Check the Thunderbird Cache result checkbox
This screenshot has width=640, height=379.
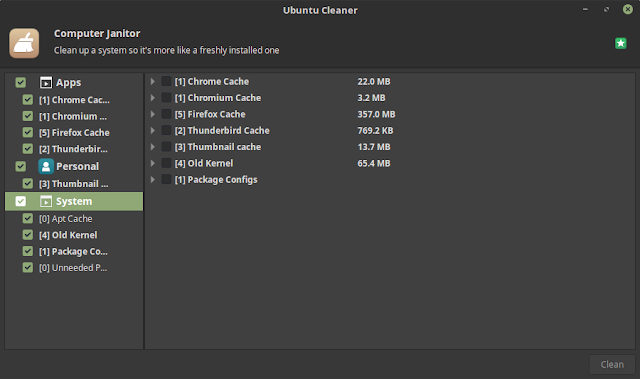tap(166, 130)
